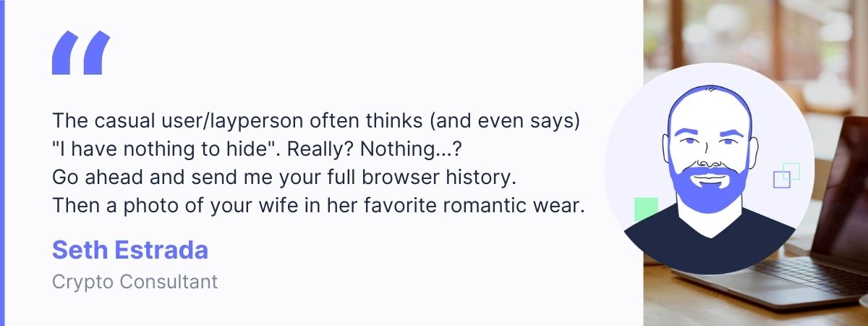Click the overlapping outlined squares decoration
This screenshot has height=326, width=868.
[786, 175]
